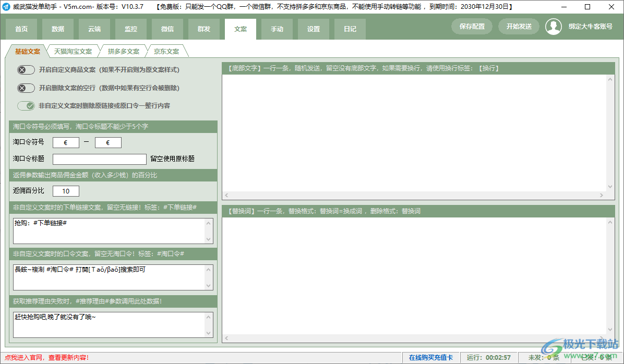Click the 【替换词】 panel header

[x=418, y=211]
